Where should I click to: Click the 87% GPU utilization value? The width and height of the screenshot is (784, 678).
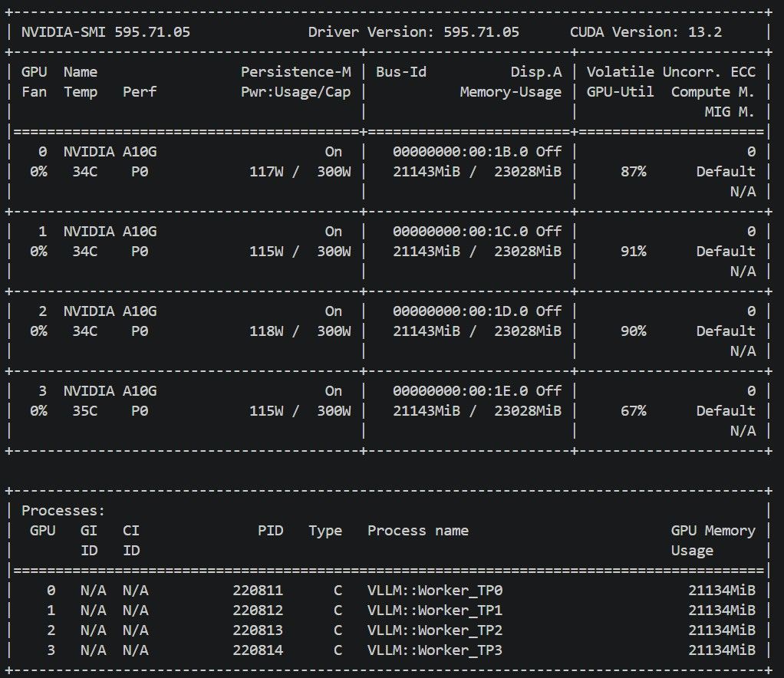pyautogui.click(x=633, y=172)
